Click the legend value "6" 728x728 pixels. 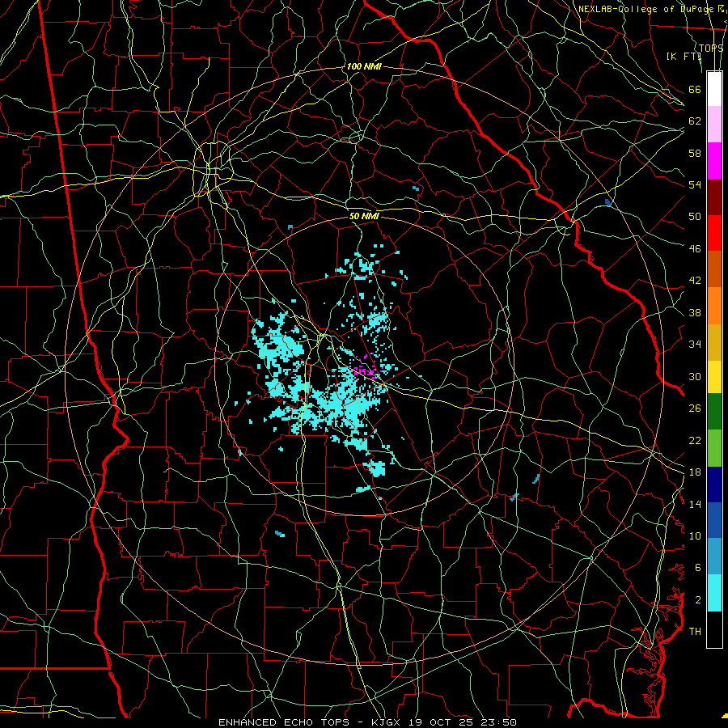click(697, 567)
